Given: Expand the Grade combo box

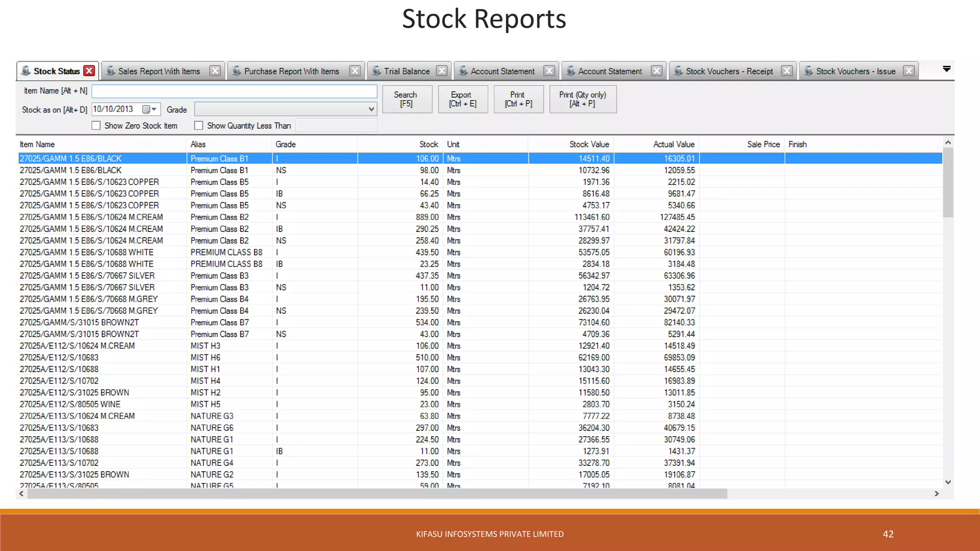Looking at the screenshot, I should tap(371, 110).
